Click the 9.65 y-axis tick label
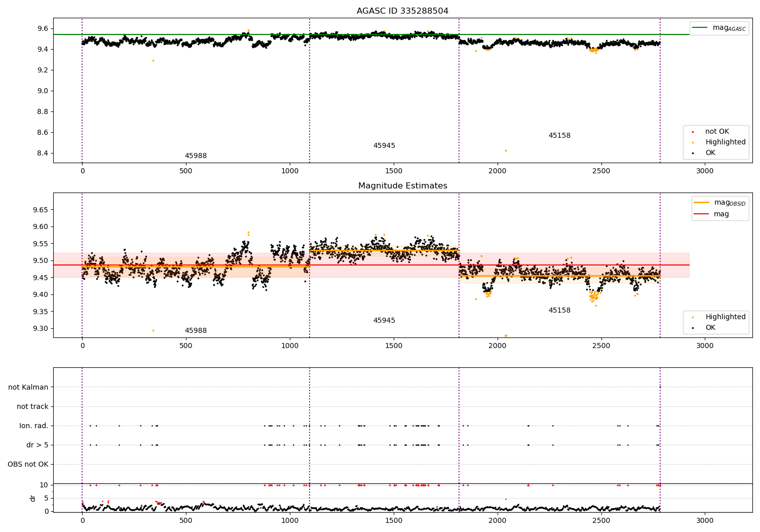Screen dimensions: 760x532 pyautogui.click(x=41, y=210)
